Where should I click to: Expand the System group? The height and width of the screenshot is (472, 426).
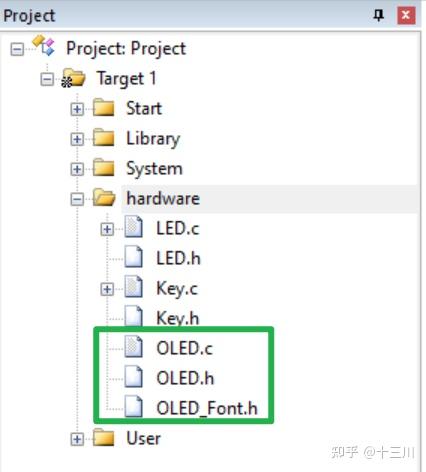tap(77, 169)
